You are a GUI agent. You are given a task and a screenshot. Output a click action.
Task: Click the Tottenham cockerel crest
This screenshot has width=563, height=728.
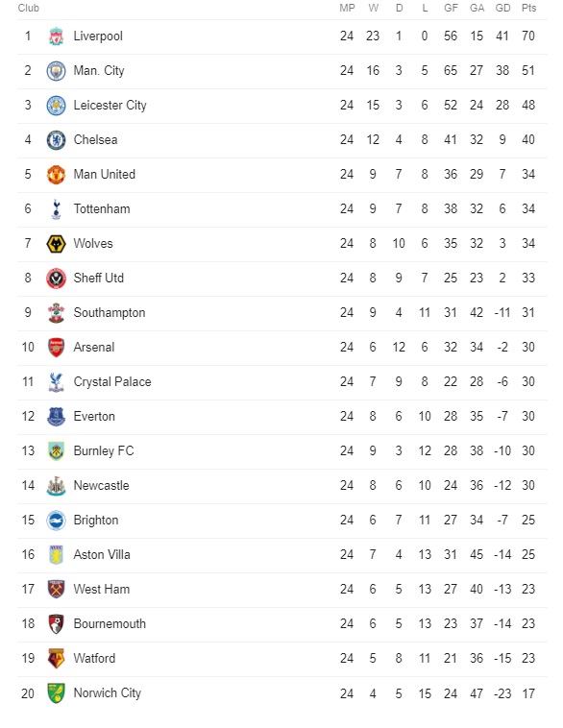tap(57, 209)
